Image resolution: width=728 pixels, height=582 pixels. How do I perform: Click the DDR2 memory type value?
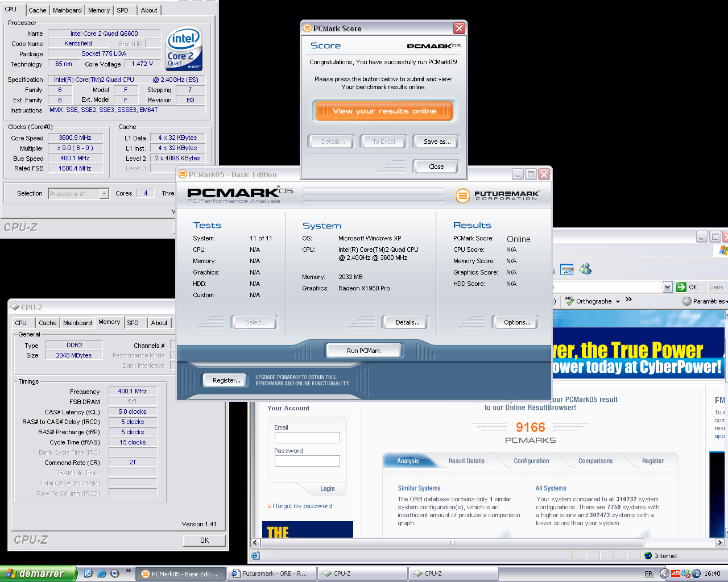(74, 345)
